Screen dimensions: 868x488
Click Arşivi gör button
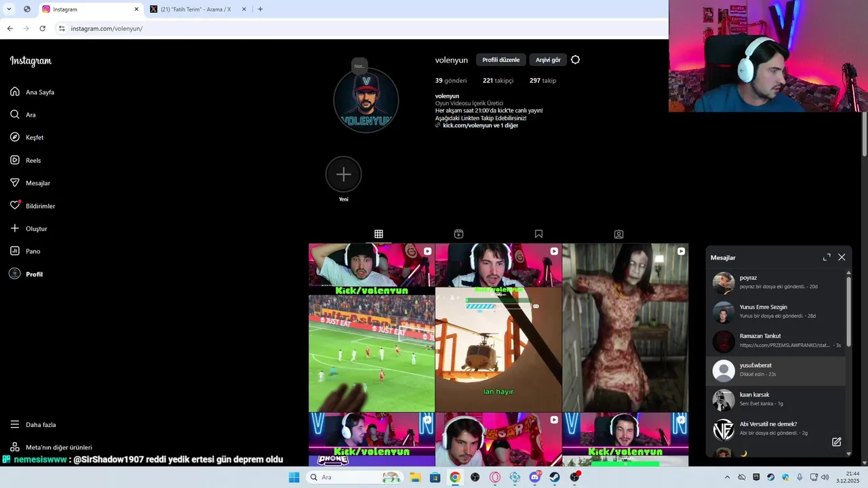point(548,60)
